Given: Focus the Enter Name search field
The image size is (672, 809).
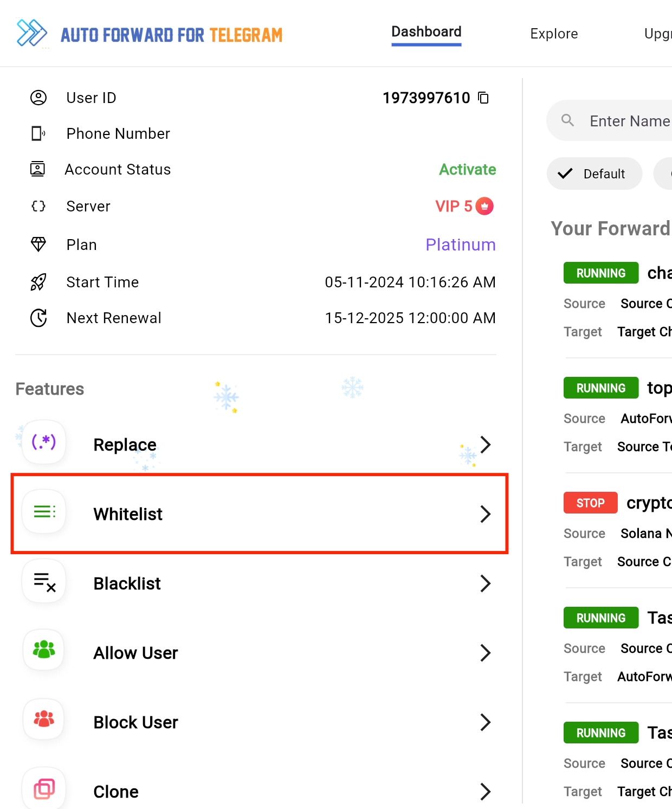Looking at the screenshot, I should 629,121.
